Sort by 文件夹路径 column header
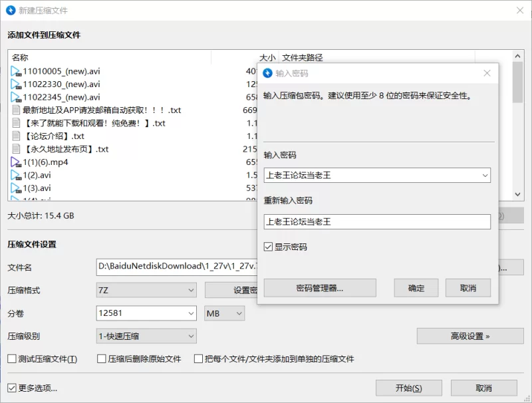The image size is (532, 403). (x=377, y=57)
